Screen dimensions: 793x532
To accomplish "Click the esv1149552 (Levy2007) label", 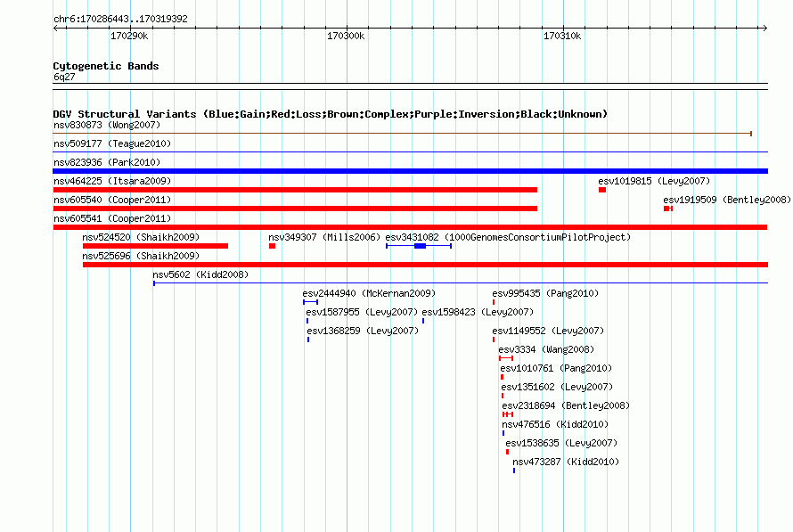I will tap(548, 331).
